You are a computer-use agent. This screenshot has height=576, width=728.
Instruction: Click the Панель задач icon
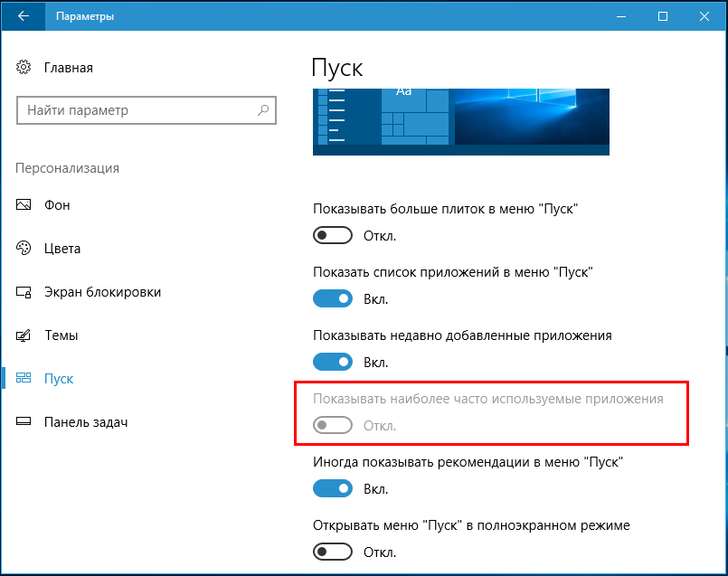[x=24, y=422]
